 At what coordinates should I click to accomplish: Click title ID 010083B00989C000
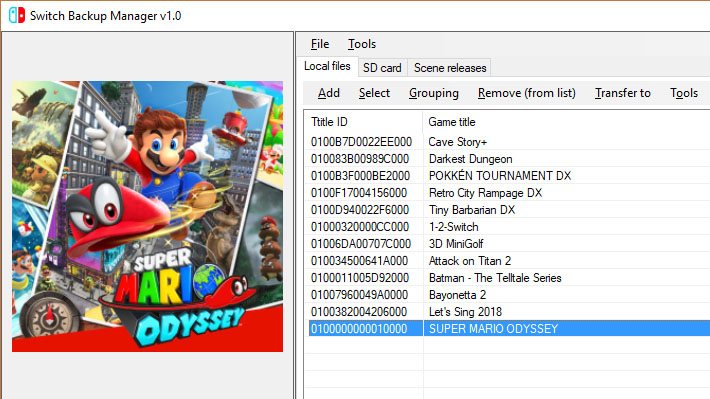pyautogui.click(x=360, y=159)
